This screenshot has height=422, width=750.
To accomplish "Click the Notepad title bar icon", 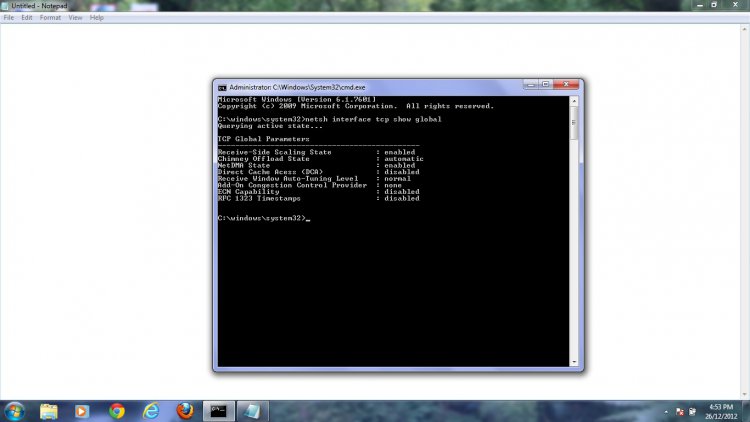I will 5,6.
